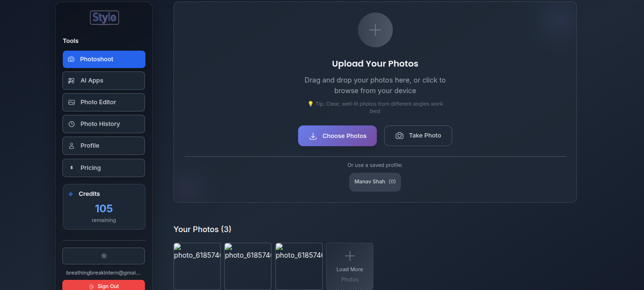Viewport: 644px width, 290px height.
Task: Click the Credits sparkle icon
Action: 71,194
